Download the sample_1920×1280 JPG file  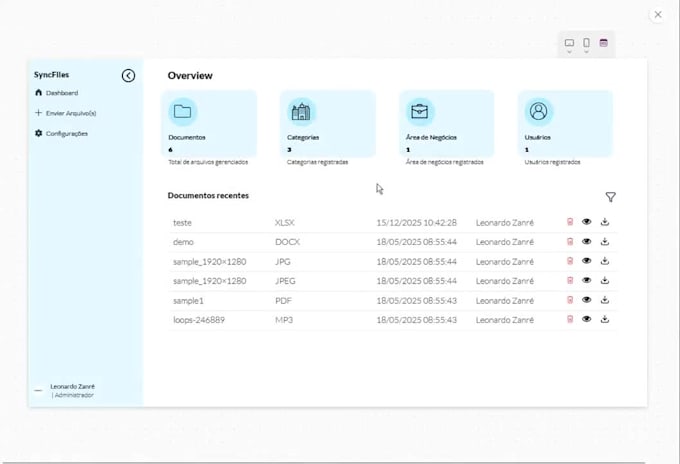[x=605, y=261]
